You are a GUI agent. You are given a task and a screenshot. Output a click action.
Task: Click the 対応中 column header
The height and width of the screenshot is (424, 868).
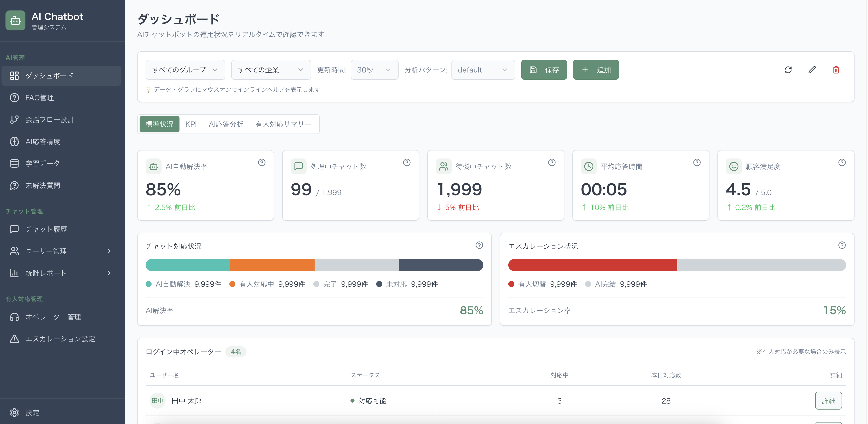click(x=559, y=375)
